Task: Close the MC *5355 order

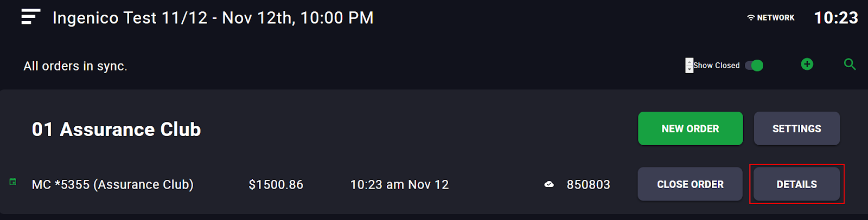Action: pos(690,184)
